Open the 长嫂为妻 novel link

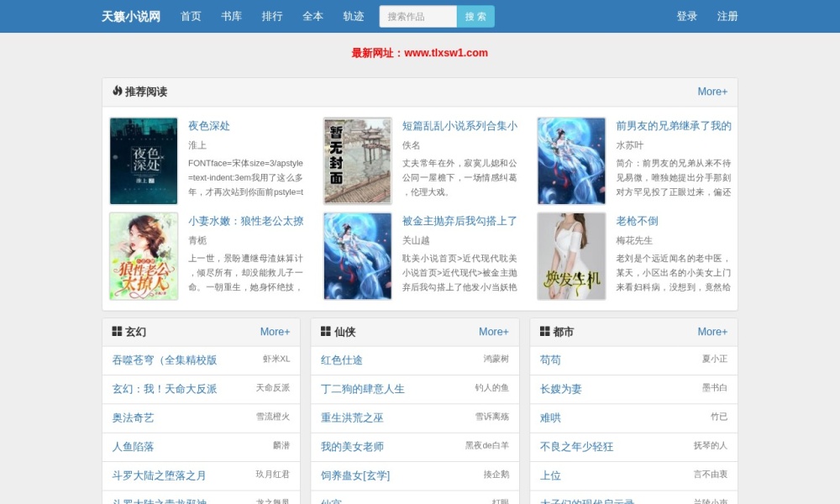tap(561, 389)
